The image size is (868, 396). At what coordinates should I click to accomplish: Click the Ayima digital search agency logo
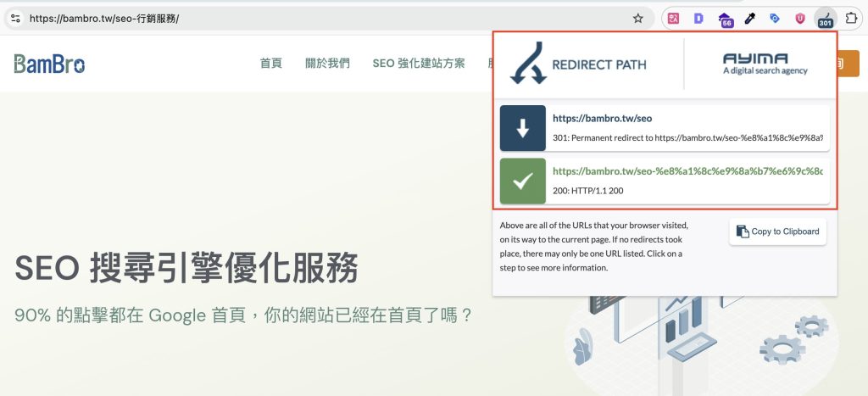[765, 64]
